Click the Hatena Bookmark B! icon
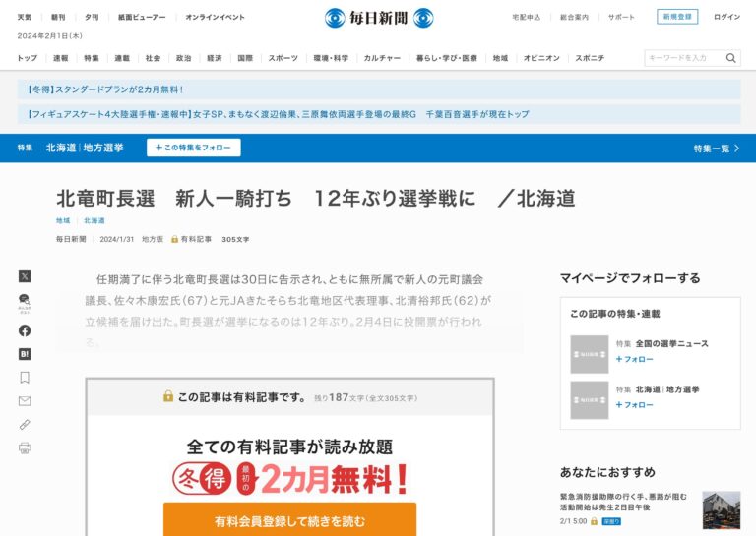This screenshot has width=756, height=536. 25,354
